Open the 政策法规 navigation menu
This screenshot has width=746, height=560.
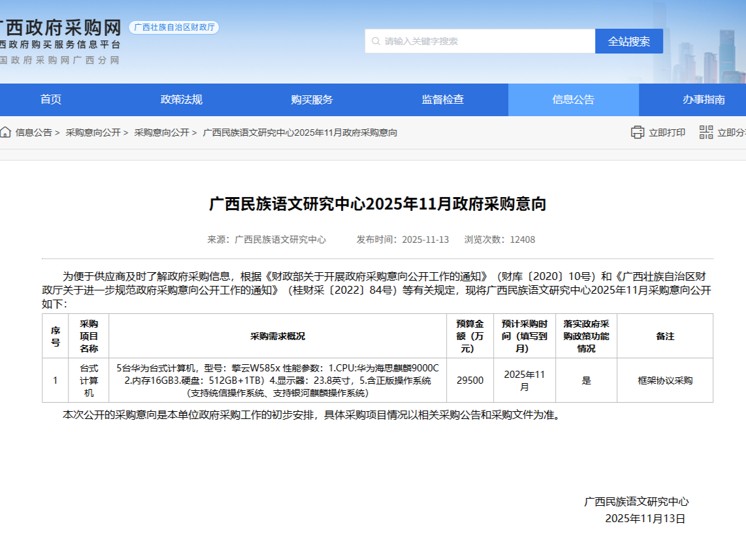tap(180, 99)
